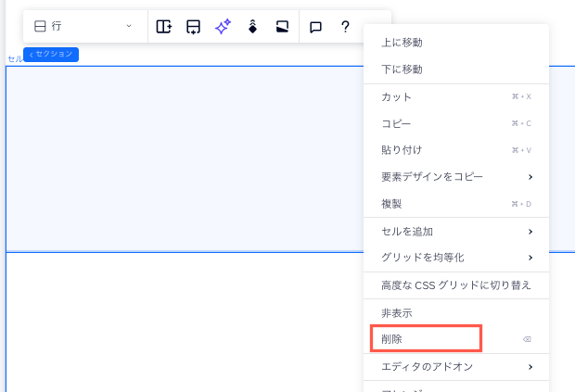Choose カット from the context menu
Viewport: 575px width, 392px height.
[x=456, y=96]
